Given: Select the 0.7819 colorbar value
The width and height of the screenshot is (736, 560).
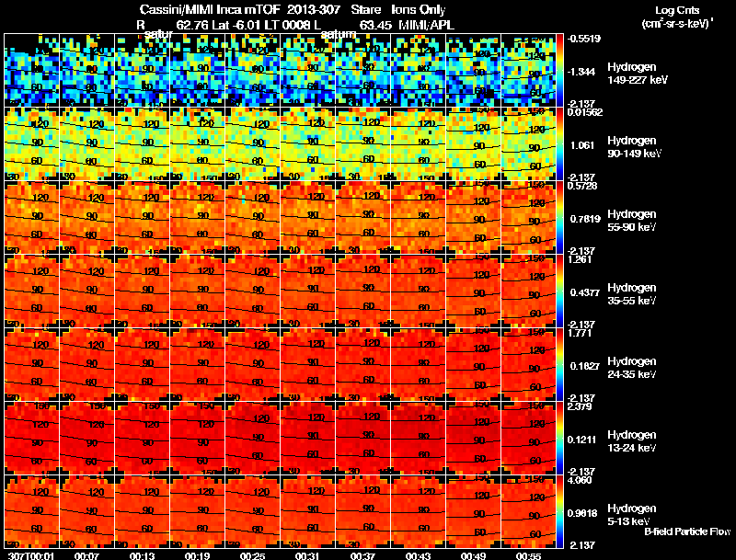Looking at the screenshot, I should point(585,219).
